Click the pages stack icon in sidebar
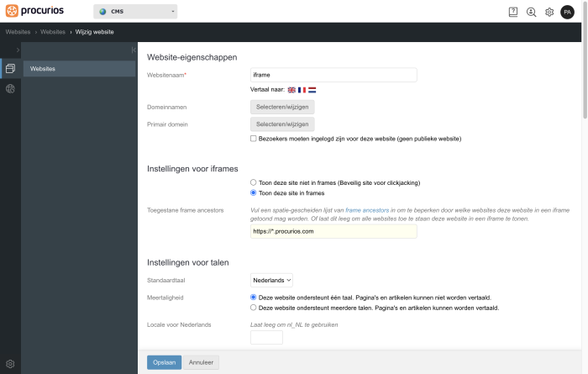The image size is (588, 374). pyautogui.click(x=10, y=68)
